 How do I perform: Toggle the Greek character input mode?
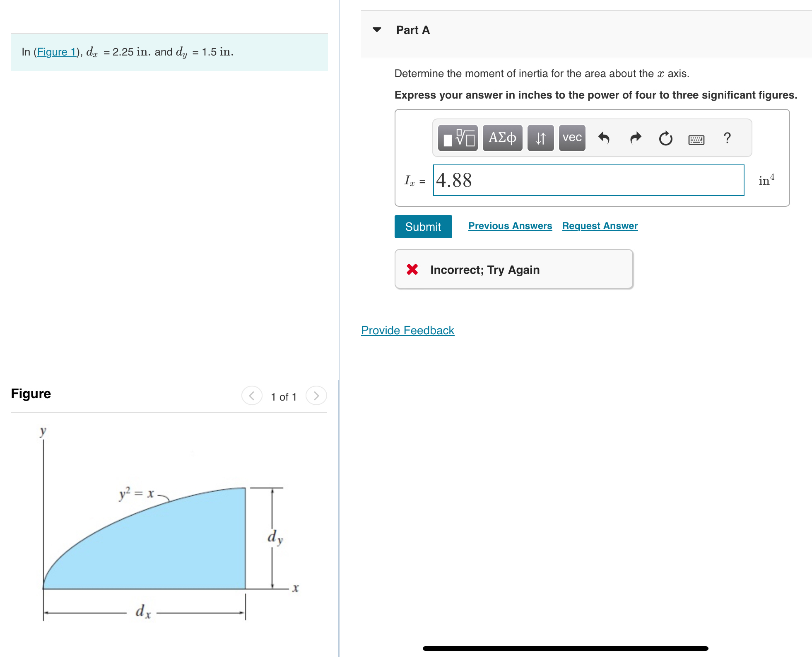(502, 138)
